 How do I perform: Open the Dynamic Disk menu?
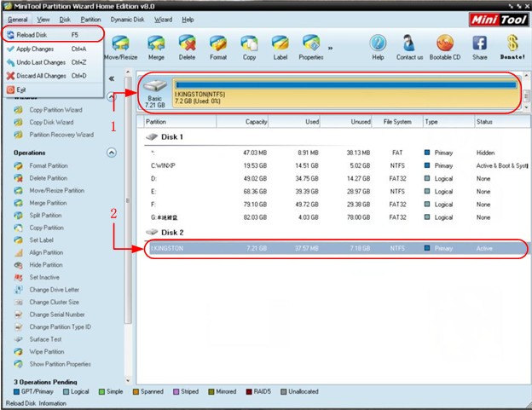pyautogui.click(x=127, y=20)
